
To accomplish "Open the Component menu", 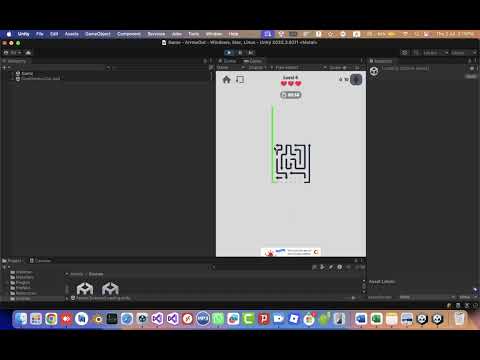I will (x=129, y=34).
